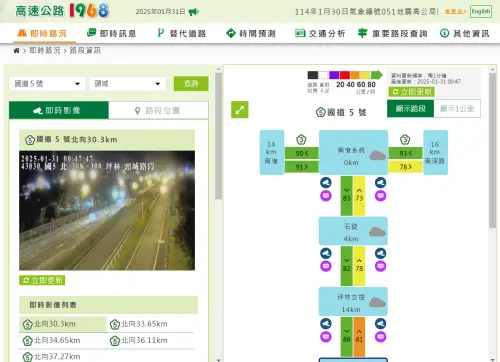Screen dimensions: 500x362
Task: Click the megaphone announcement icon beside date
Action: (193, 12)
